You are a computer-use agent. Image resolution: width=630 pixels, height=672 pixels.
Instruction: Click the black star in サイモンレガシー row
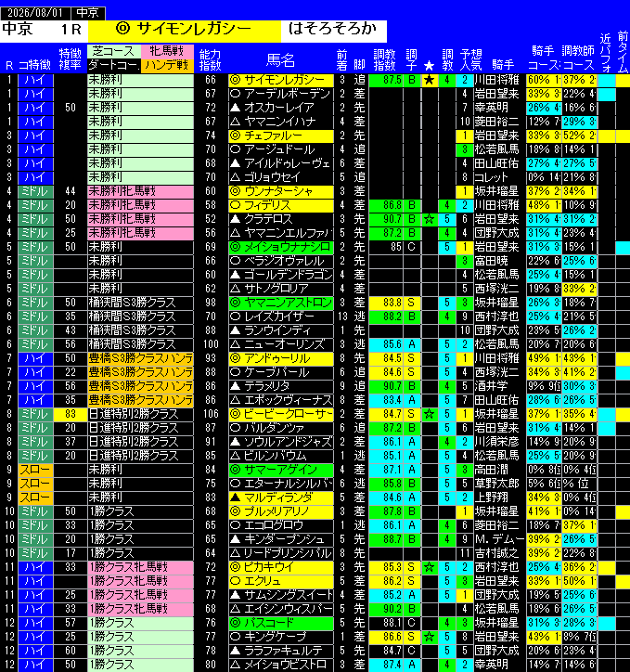(x=430, y=80)
